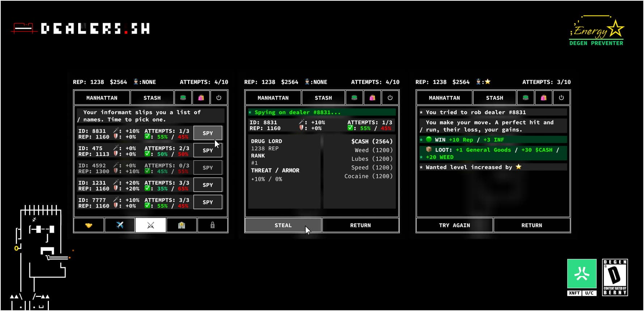
Task: Open the green hat icon in the right panel
Action: click(526, 98)
